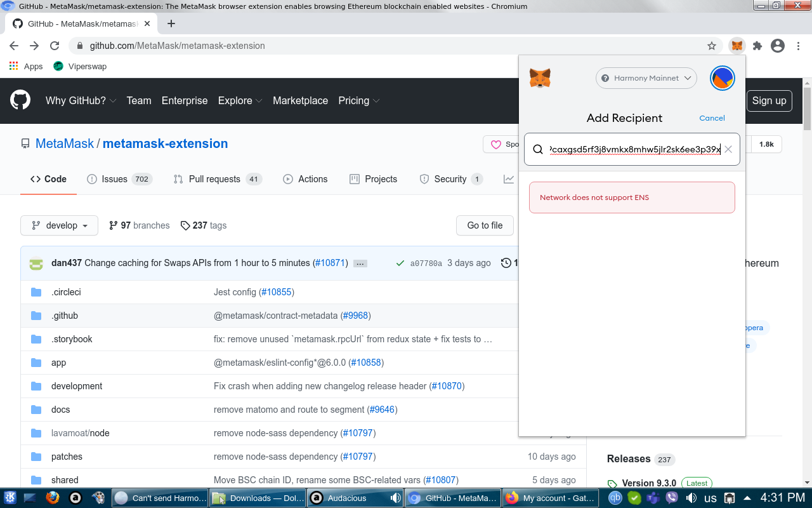Open the Chrome extensions puzzle icon
The width and height of the screenshot is (812, 508).
[757, 46]
